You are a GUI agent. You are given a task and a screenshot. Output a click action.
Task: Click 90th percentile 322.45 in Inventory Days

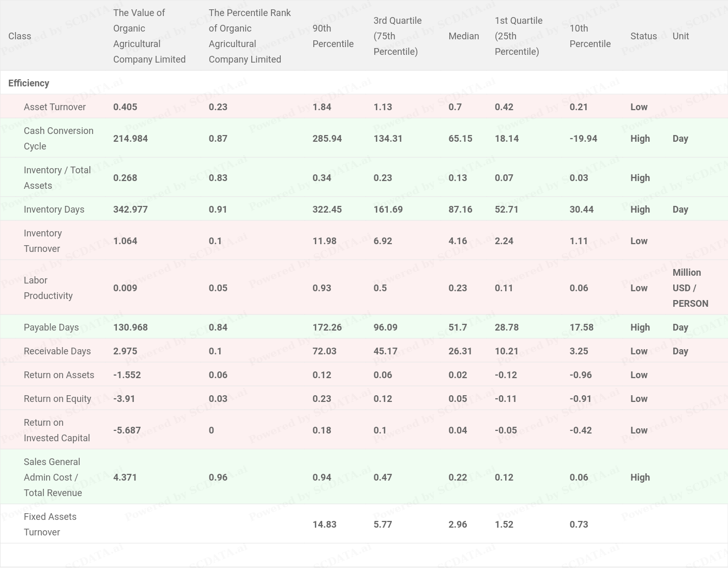327,209
